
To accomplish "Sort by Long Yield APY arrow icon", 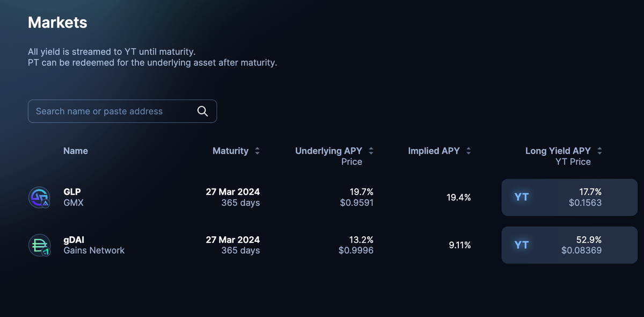I will (599, 151).
